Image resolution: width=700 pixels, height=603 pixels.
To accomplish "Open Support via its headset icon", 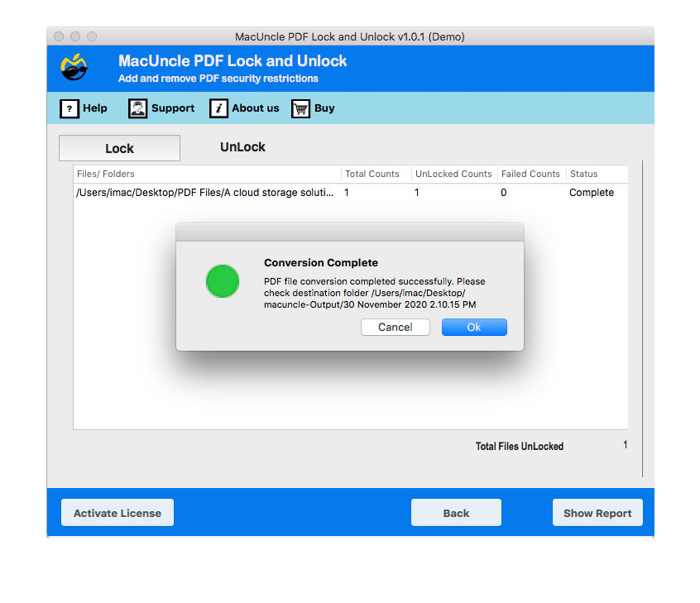I will [137, 108].
